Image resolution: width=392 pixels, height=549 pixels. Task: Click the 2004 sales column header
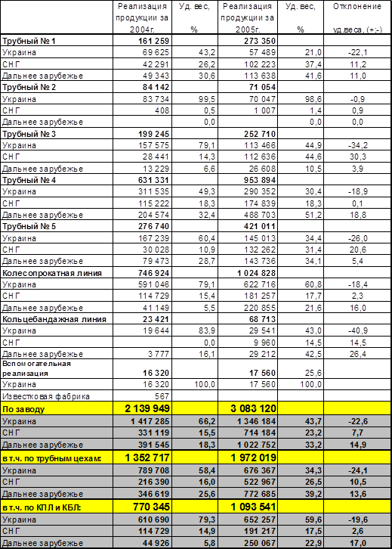[142, 17]
